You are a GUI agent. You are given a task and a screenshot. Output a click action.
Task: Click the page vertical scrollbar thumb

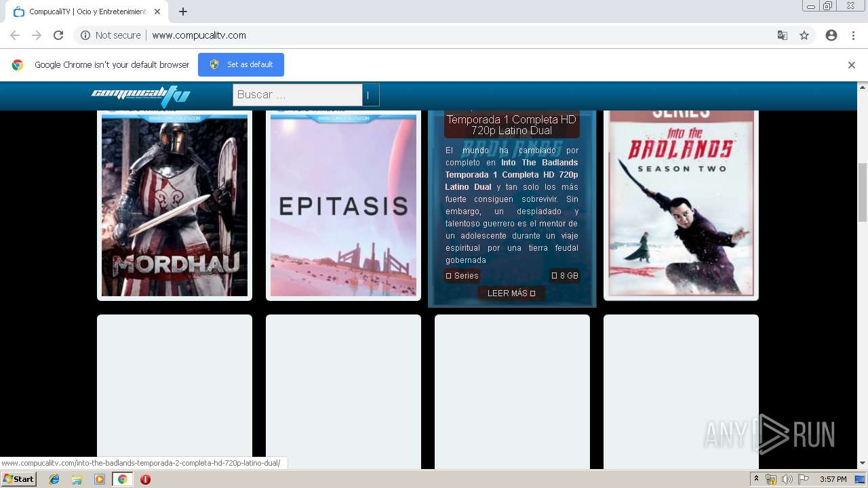pyautogui.click(x=863, y=192)
